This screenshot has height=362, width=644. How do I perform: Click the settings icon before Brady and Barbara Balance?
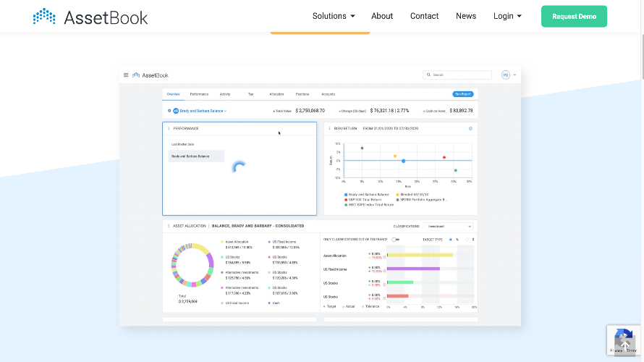[169, 111]
